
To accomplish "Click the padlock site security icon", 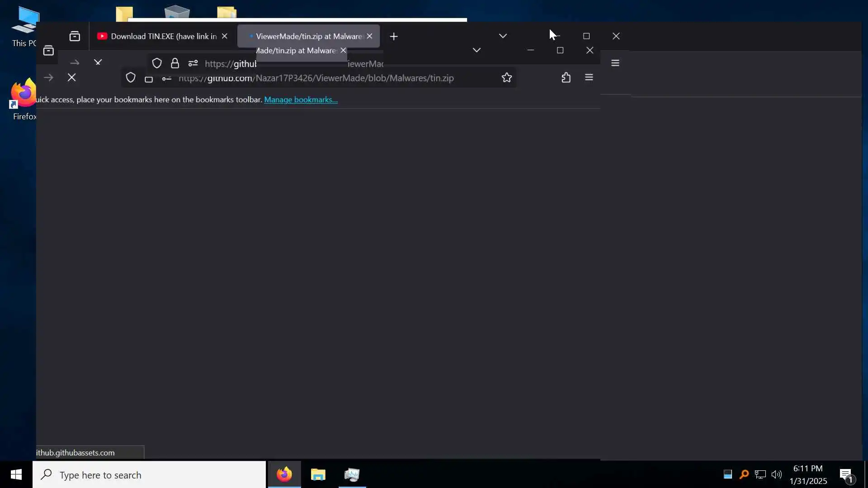I will coord(175,63).
